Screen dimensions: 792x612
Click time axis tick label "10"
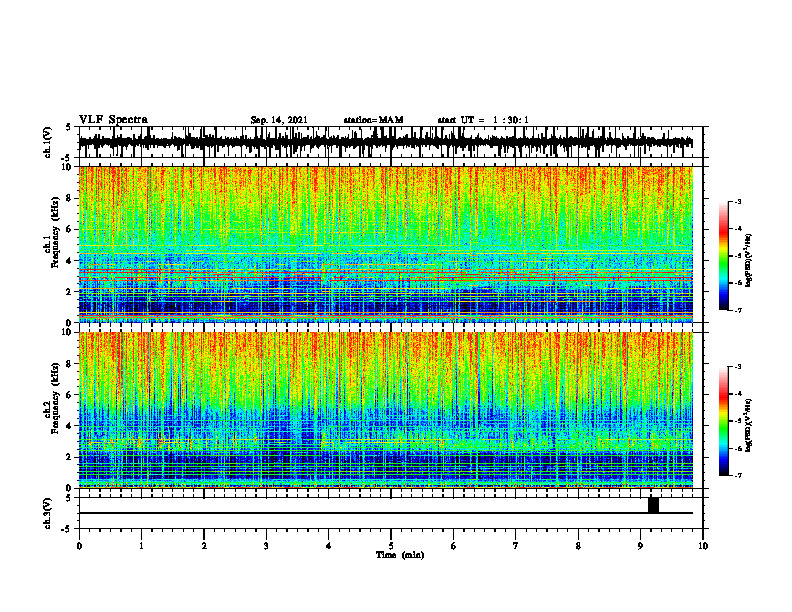(x=703, y=546)
